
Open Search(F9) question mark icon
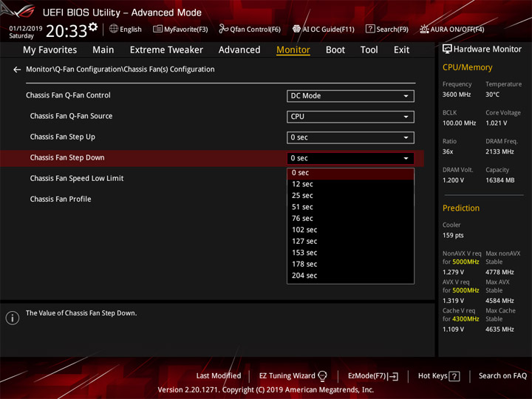(370, 29)
